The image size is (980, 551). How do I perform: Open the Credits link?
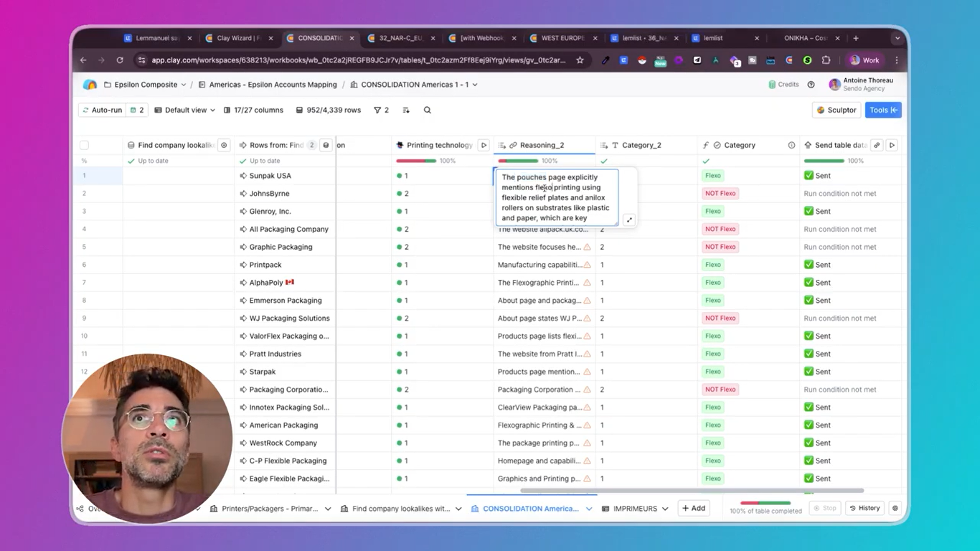(x=783, y=85)
